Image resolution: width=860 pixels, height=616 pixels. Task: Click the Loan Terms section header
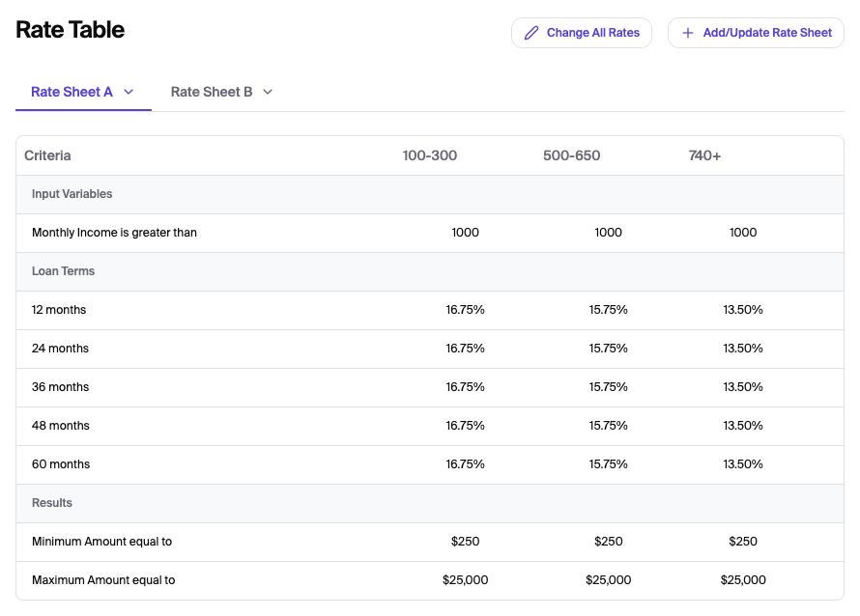(x=63, y=271)
